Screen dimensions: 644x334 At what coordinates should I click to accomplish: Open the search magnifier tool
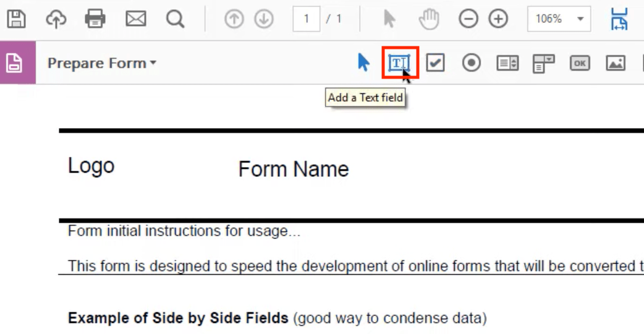(176, 19)
